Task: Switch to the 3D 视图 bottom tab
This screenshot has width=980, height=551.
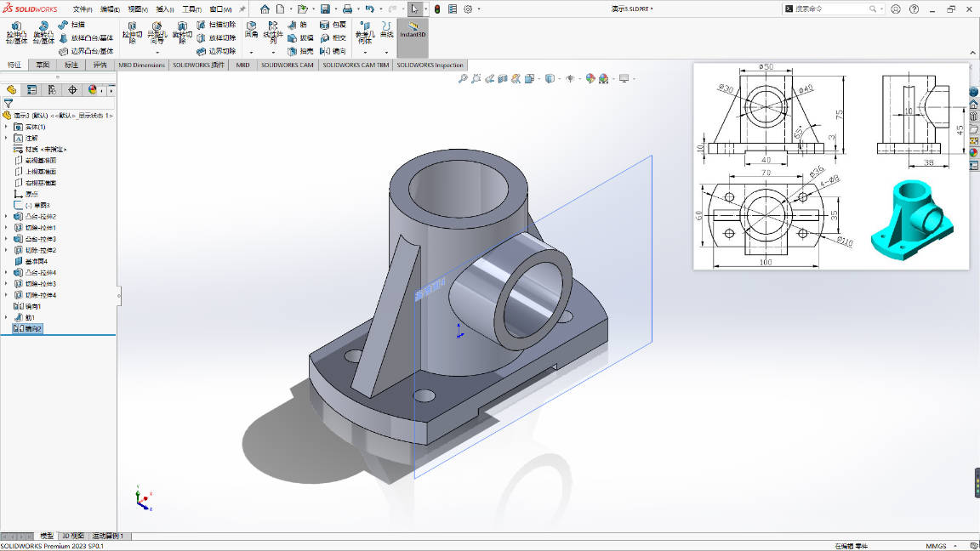Action: point(72,536)
